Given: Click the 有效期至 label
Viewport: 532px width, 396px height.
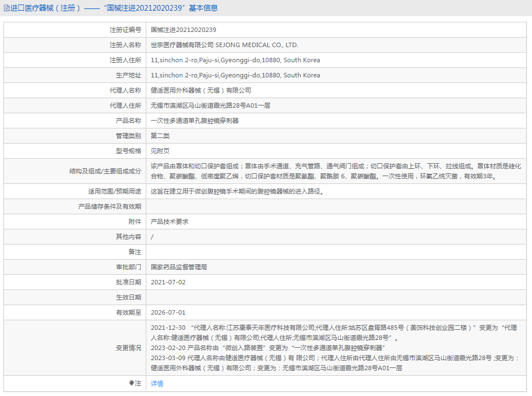Looking at the screenshot, I should pos(128,312).
